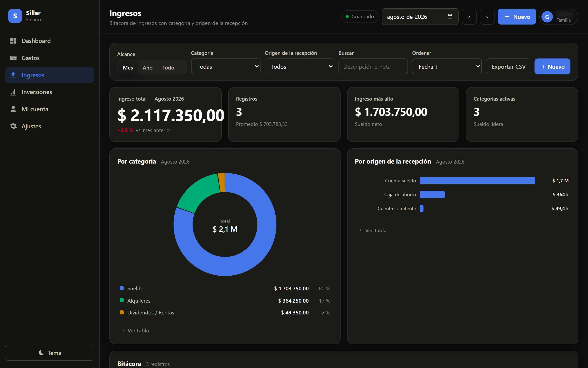The image size is (588, 368).
Task: Click donut Total $ 2,1 M label
Action: [x=225, y=226]
